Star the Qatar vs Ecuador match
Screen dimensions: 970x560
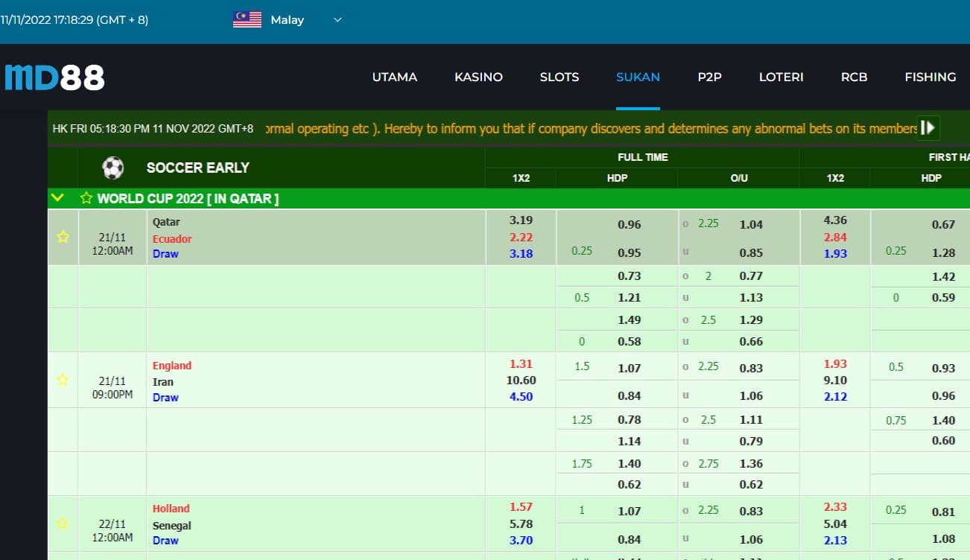tap(63, 237)
